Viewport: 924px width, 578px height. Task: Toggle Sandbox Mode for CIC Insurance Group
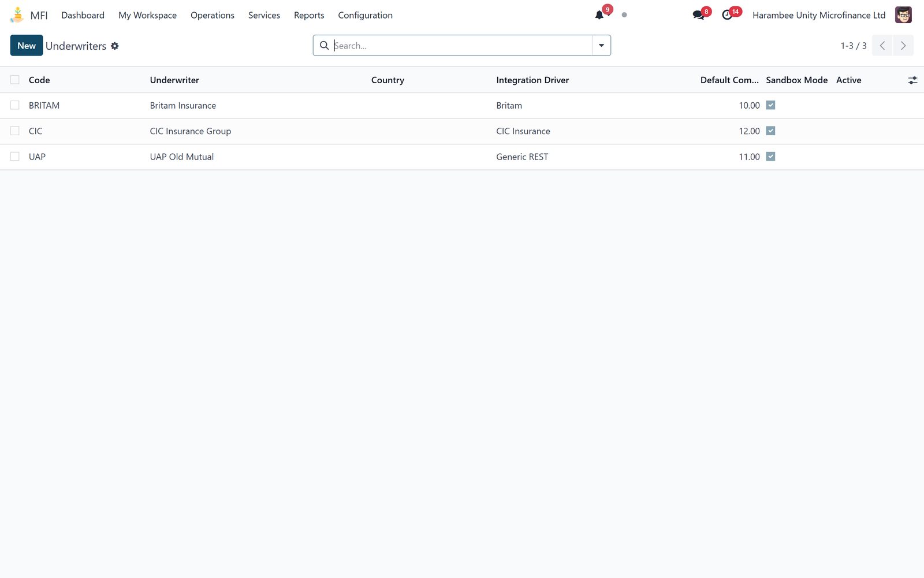(x=770, y=131)
